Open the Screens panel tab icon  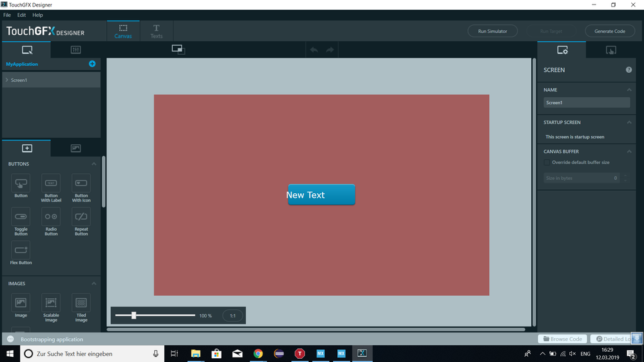pos(26,50)
